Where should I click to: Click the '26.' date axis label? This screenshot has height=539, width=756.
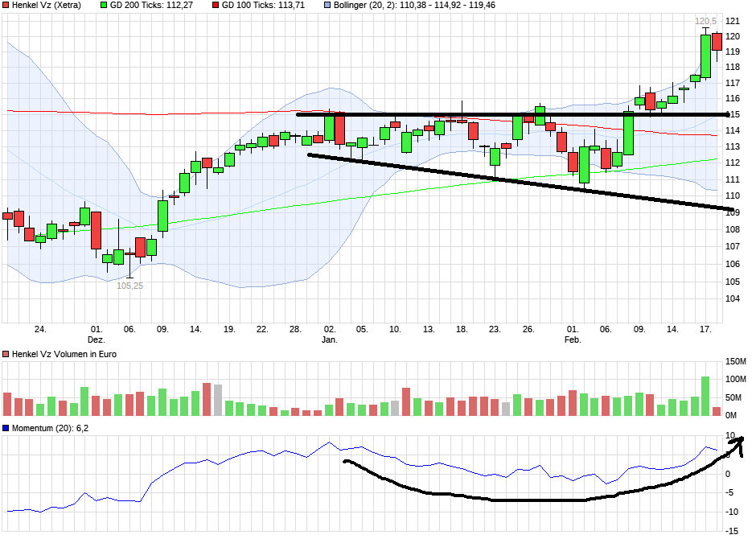click(x=528, y=329)
